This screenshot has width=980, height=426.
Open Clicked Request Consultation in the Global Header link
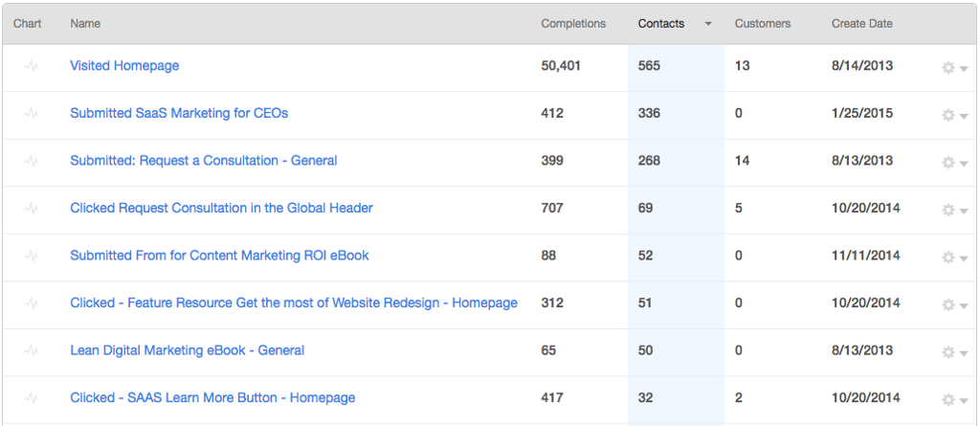tap(221, 208)
